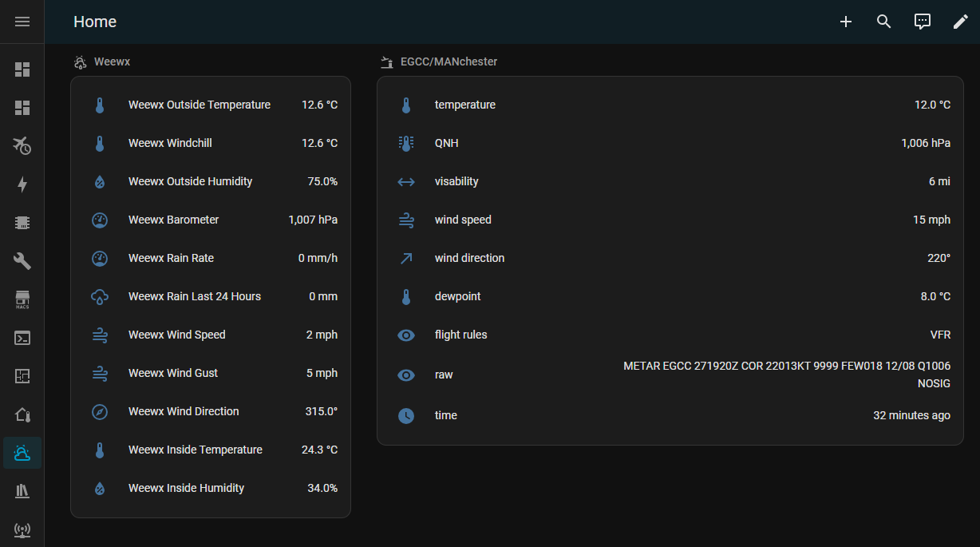Image resolution: width=980 pixels, height=547 pixels.
Task: Click rain cloud icon for Rain Last 24 Hours
Action: click(x=100, y=296)
